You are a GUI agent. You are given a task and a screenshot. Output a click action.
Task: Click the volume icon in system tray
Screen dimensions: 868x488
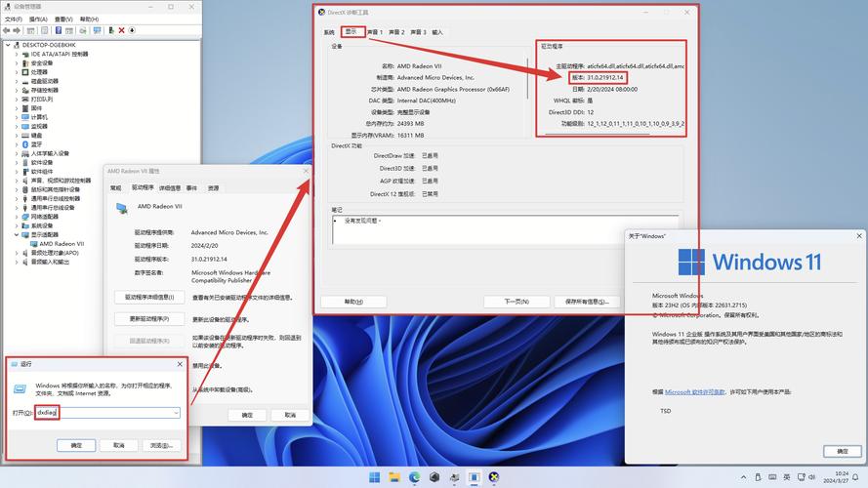click(x=812, y=477)
